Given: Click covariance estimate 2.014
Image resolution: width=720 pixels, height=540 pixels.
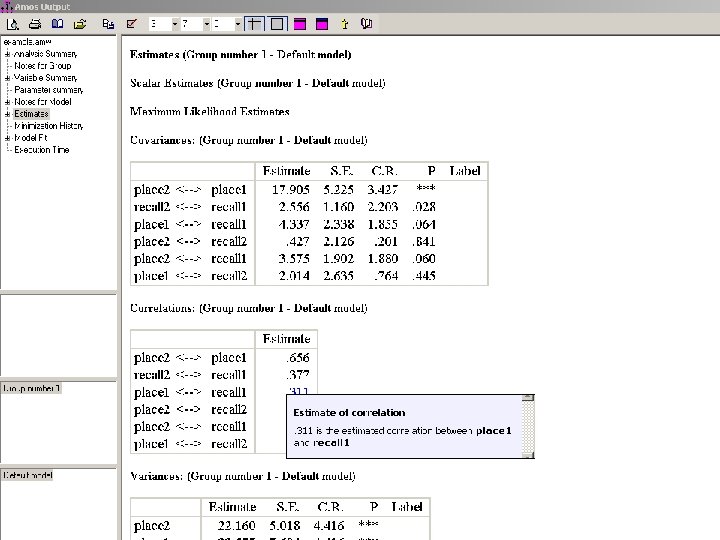Looking at the screenshot, I should click(x=294, y=276).
